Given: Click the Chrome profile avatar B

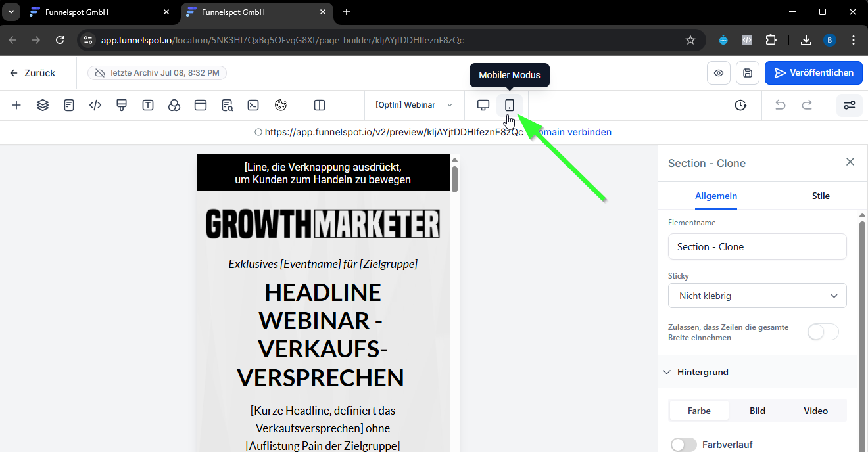Looking at the screenshot, I should click(x=830, y=40).
